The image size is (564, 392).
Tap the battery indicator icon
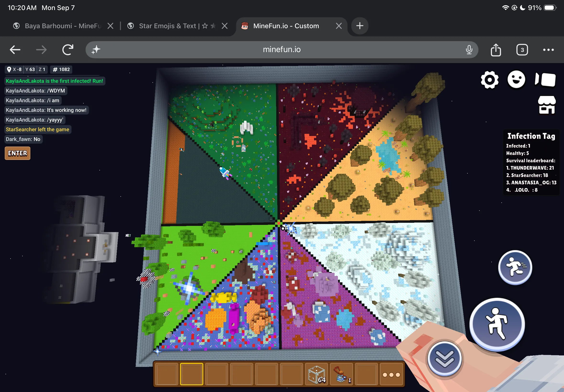(x=550, y=8)
